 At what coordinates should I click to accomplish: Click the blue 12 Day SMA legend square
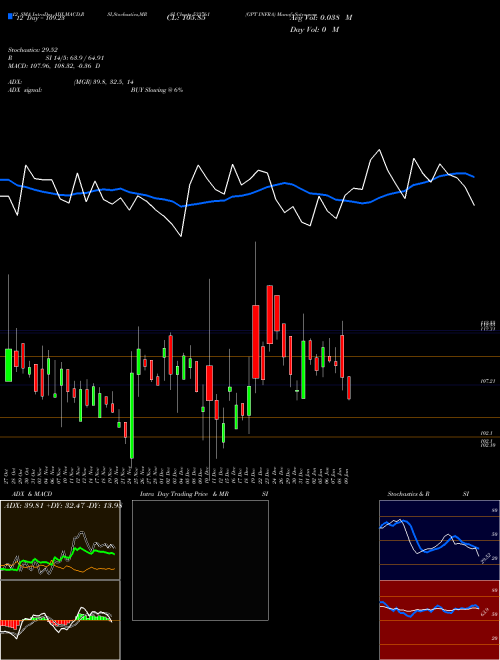click(x=11, y=16)
